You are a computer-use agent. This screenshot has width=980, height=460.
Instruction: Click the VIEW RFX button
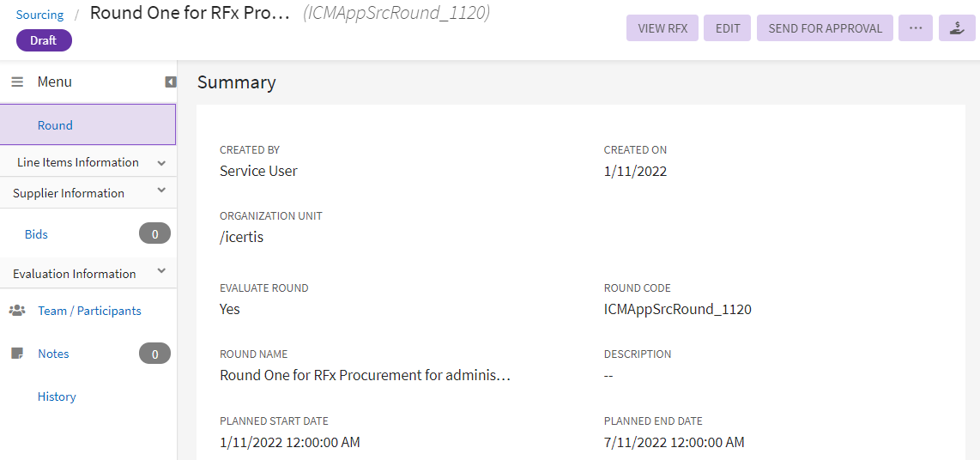tap(662, 28)
